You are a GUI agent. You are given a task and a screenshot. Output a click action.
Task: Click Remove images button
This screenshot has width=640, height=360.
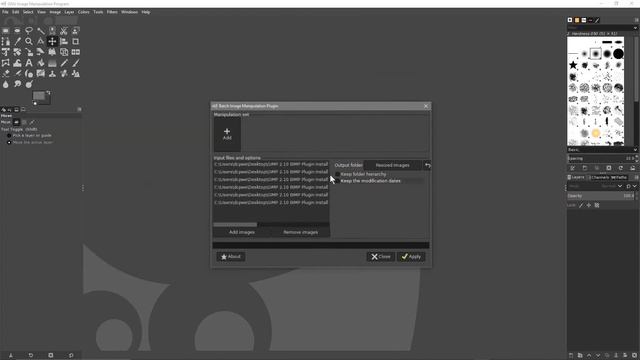pyautogui.click(x=300, y=232)
